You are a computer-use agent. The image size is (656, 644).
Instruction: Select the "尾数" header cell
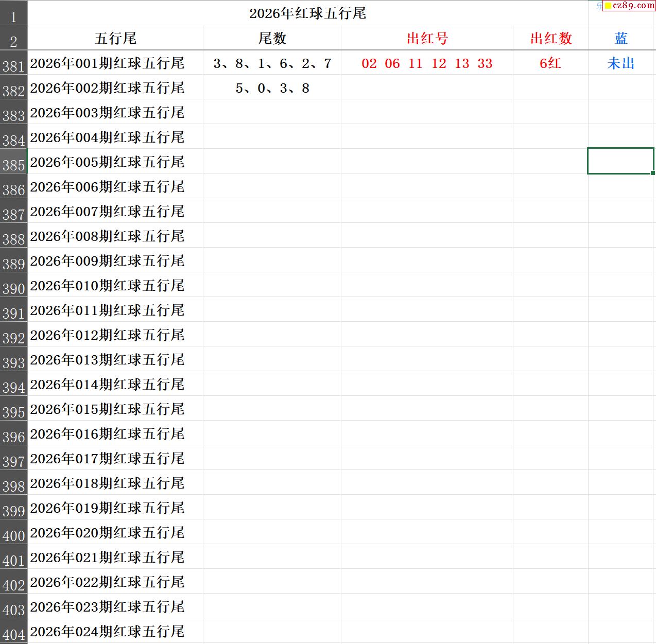[x=272, y=38]
